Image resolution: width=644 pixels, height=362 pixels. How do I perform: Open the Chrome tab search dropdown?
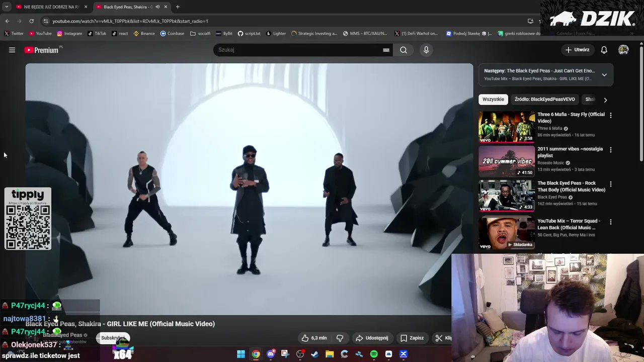(7, 7)
